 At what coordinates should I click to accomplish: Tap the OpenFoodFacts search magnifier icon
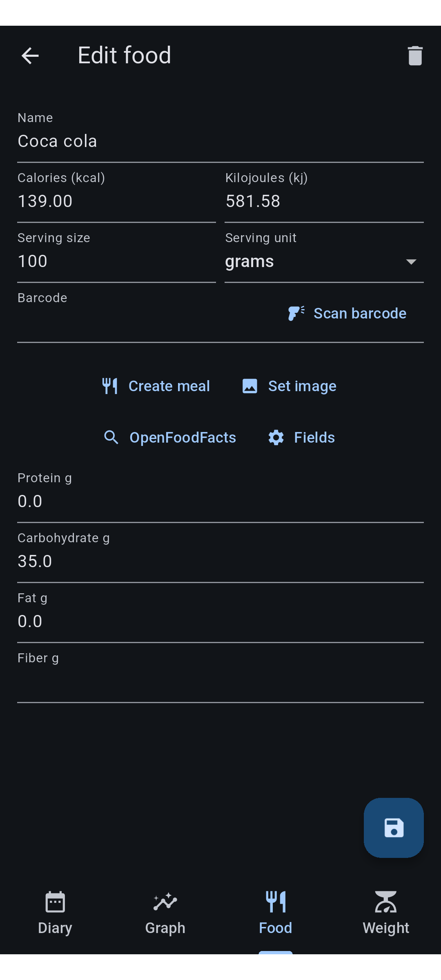click(x=111, y=437)
